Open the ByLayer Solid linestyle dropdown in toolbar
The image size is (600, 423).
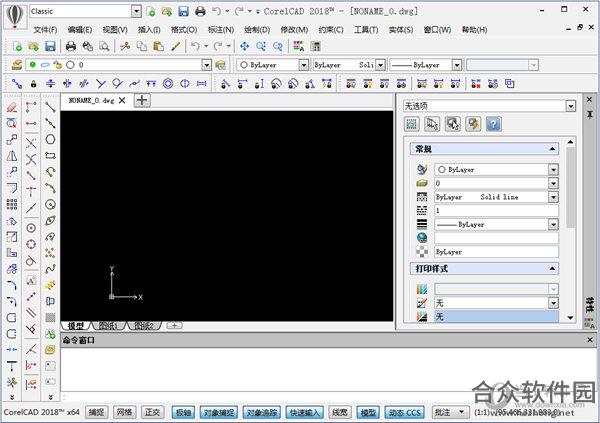(x=380, y=65)
